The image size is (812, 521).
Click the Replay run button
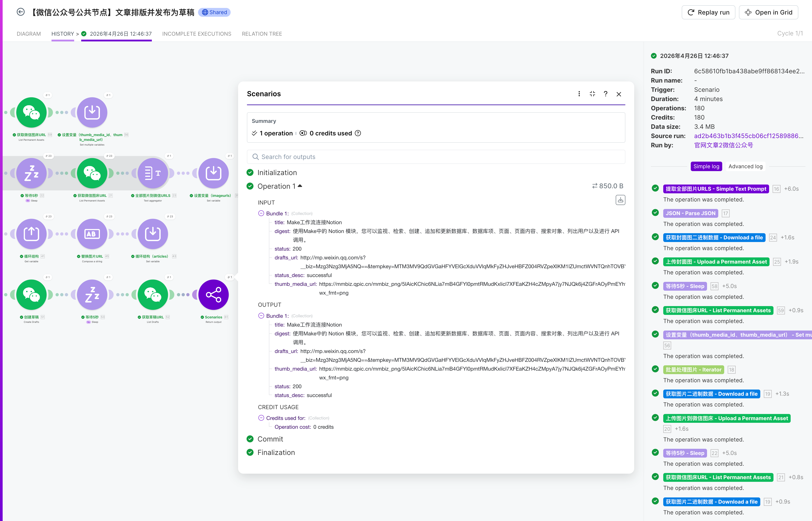[708, 13]
